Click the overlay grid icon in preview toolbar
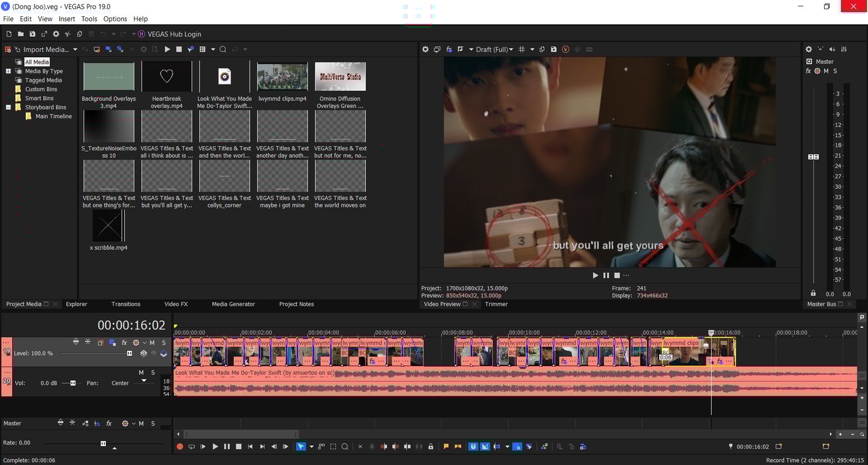This screenshot has width=868, height=465. coord(521,50)
